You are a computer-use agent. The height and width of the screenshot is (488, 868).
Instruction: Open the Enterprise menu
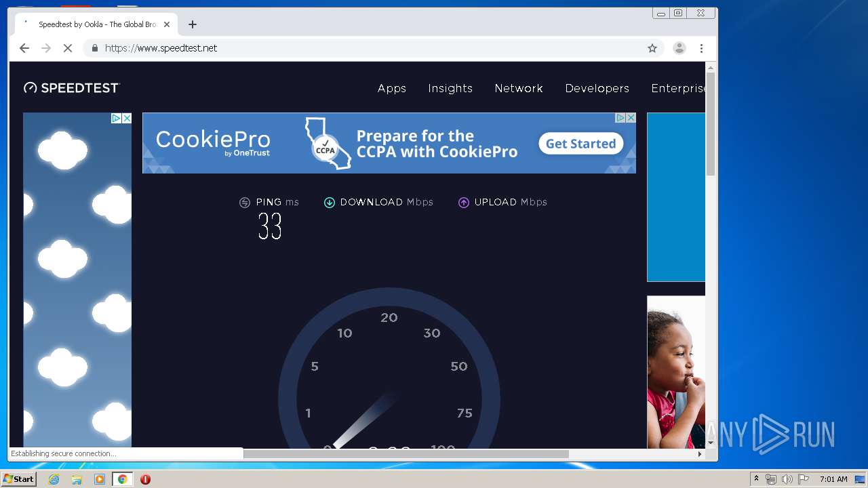(x=678, y=88)
